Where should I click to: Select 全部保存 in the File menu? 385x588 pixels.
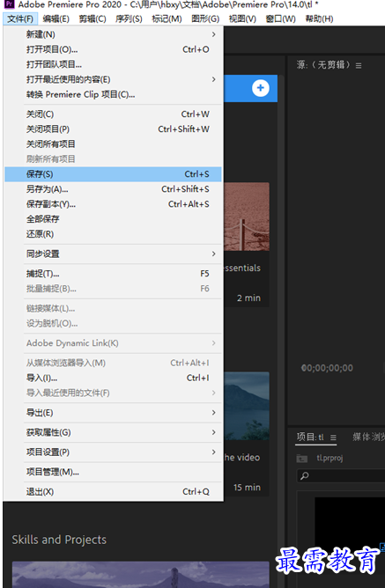click(113, 219)
